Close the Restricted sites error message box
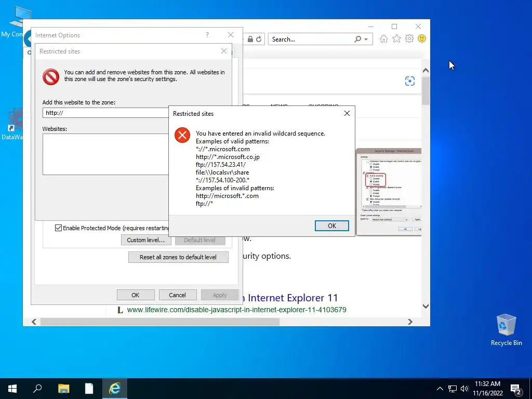 tap(347, 113)
